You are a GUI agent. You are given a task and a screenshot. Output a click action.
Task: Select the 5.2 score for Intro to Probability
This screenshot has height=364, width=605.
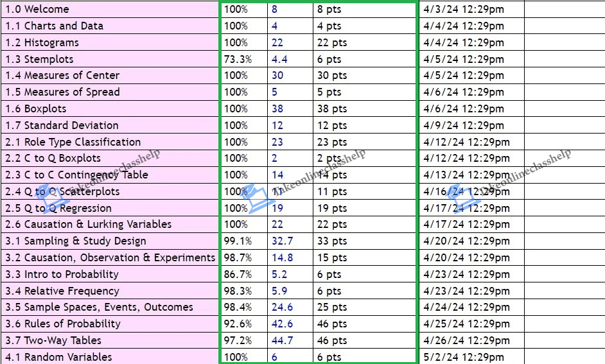279,274
